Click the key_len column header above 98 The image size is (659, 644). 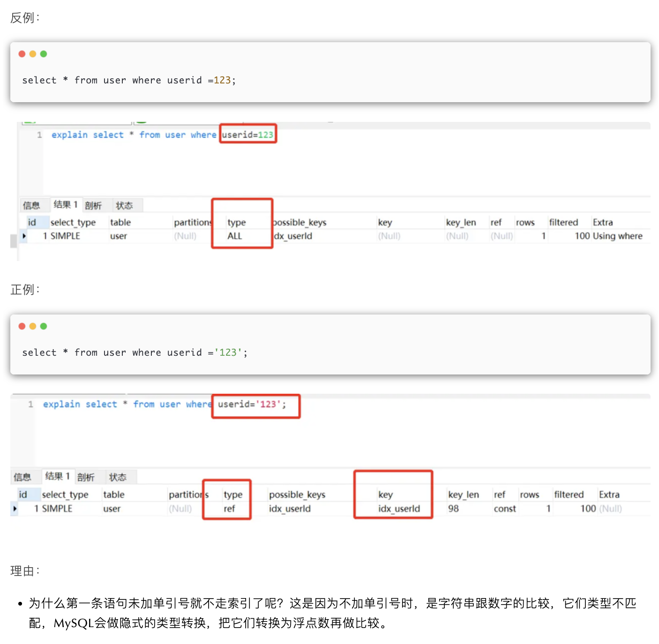pyautogui.click(x=463, y=494)
